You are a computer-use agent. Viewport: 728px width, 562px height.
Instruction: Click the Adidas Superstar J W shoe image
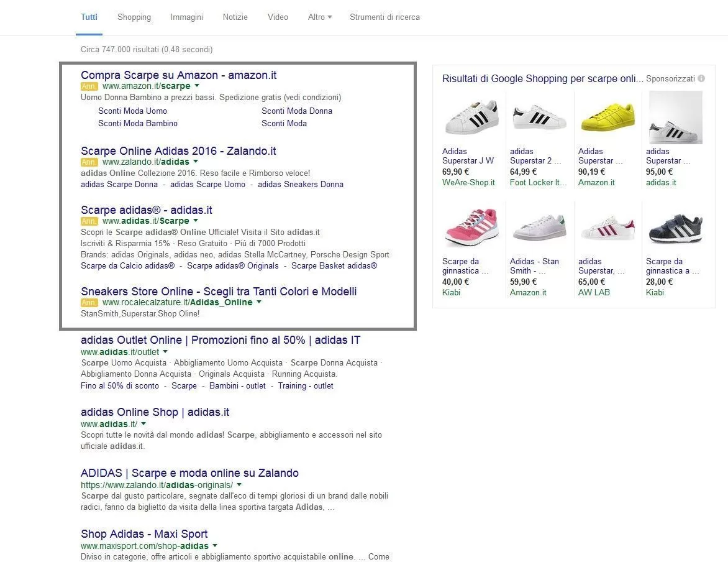tap(471, 117)
